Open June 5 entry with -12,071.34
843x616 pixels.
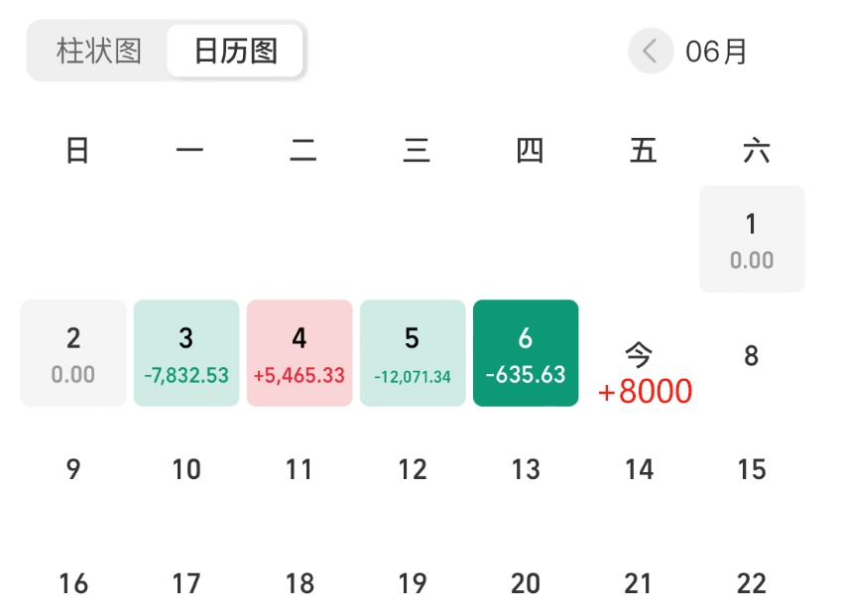click(x=413, y=353)
